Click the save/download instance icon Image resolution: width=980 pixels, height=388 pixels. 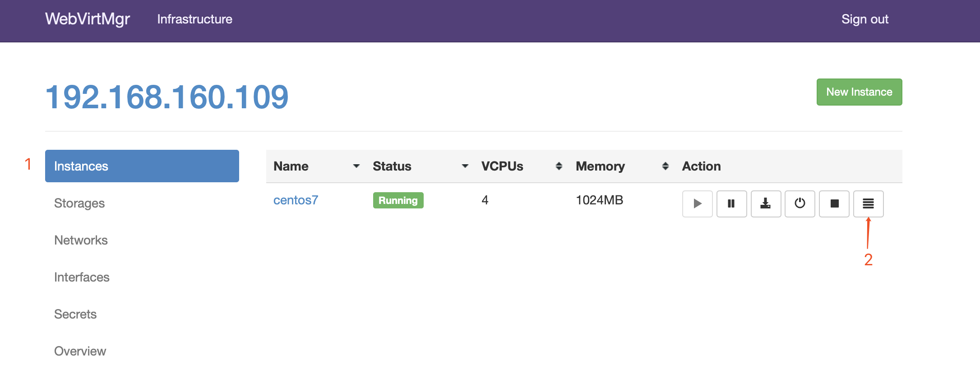[766, 203]
